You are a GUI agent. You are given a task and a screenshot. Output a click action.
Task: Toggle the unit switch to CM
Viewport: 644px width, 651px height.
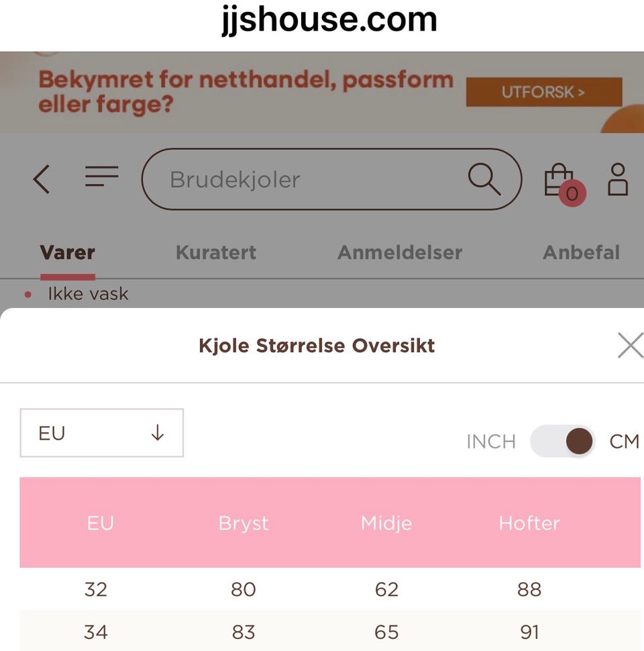click(562, 441)
